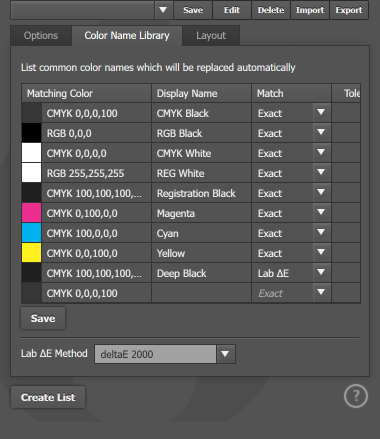The width and height of the screenshot is (380, 439).
Task: Click the yellow color swatch
Action: [31, 253]
